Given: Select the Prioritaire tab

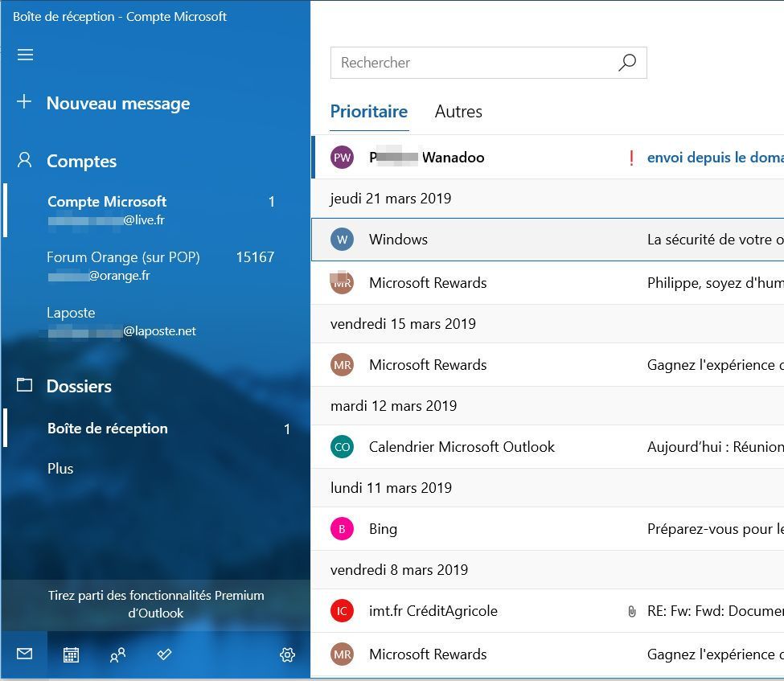Looking at the screenshot, I should tap(368, 112).
